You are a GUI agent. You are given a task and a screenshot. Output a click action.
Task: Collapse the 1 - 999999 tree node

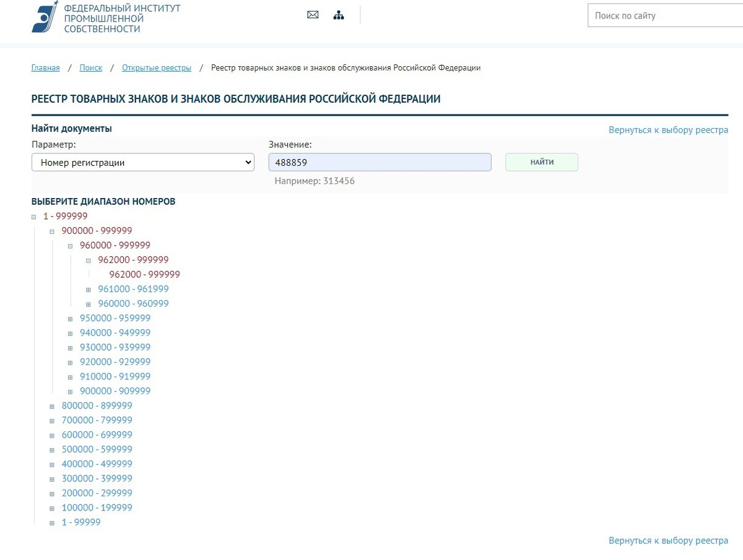33,216
